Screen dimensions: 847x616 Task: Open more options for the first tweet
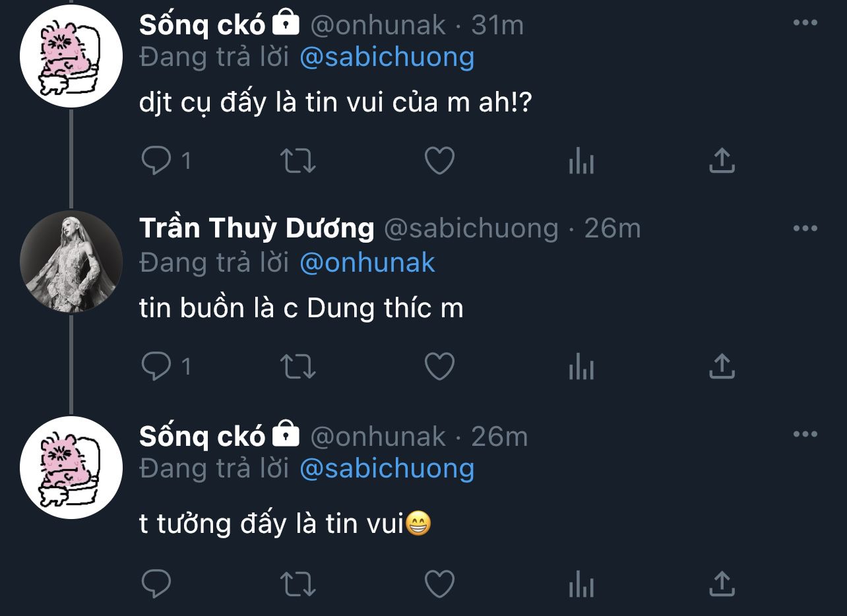click(805, 23)
